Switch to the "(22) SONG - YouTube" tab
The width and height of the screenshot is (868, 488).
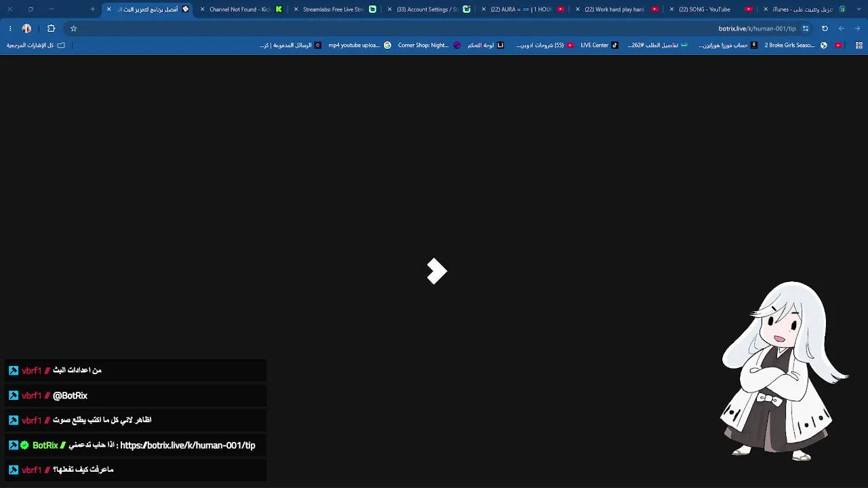[x=711, y=9]
